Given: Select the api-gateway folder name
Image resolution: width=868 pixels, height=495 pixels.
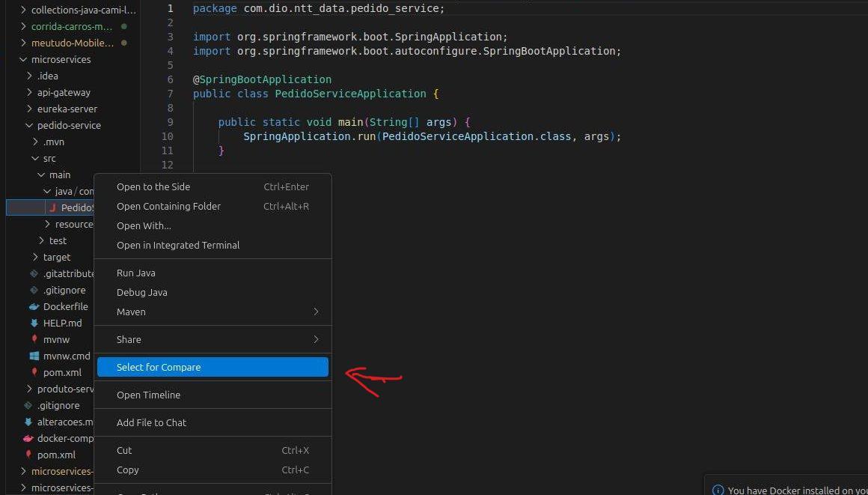Looking at the screenshot, I should (x=64, y=93).
